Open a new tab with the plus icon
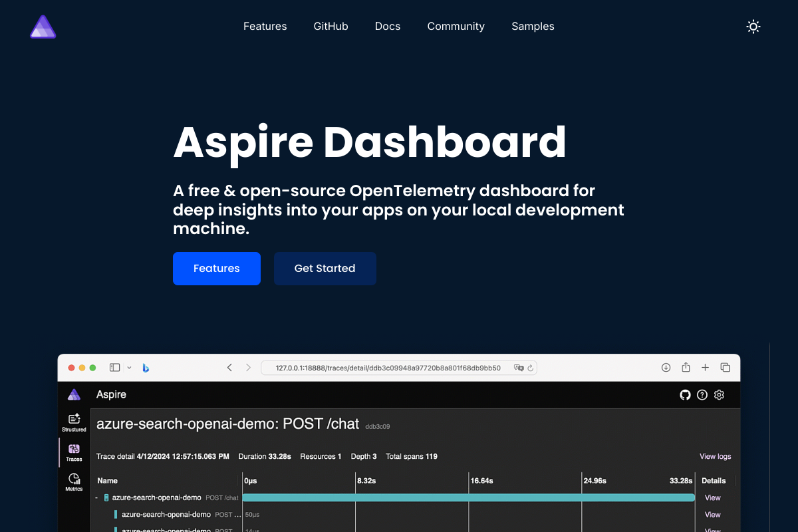The height and width of the screenshot is (532, 798). 706,368
